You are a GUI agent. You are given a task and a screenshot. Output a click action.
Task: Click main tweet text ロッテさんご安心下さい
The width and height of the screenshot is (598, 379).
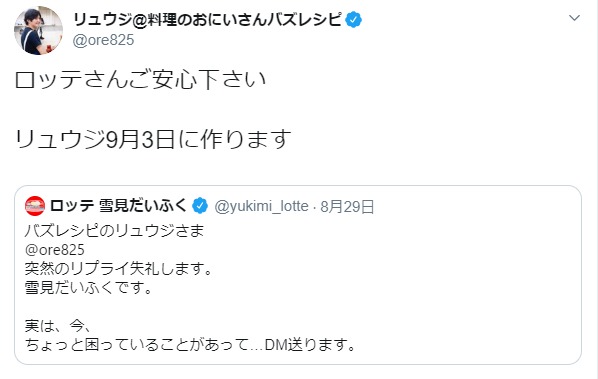pyautogui.click(x=140, y=80)
